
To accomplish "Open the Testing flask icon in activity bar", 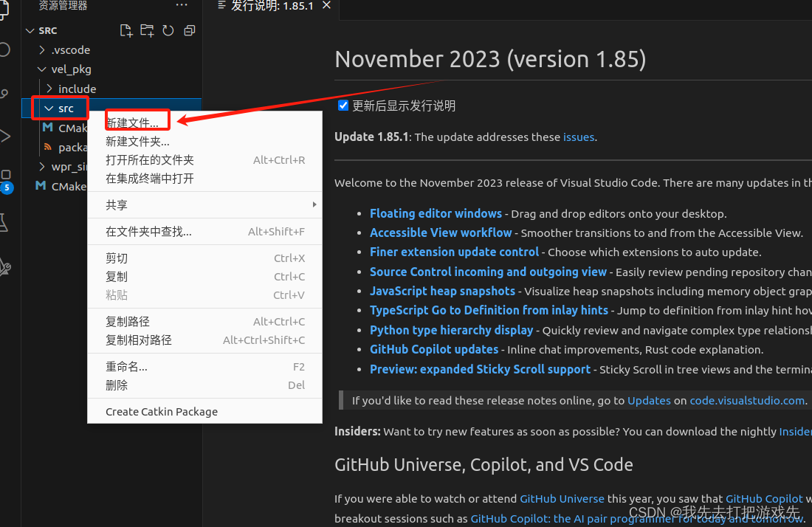I will click(4, 223).
